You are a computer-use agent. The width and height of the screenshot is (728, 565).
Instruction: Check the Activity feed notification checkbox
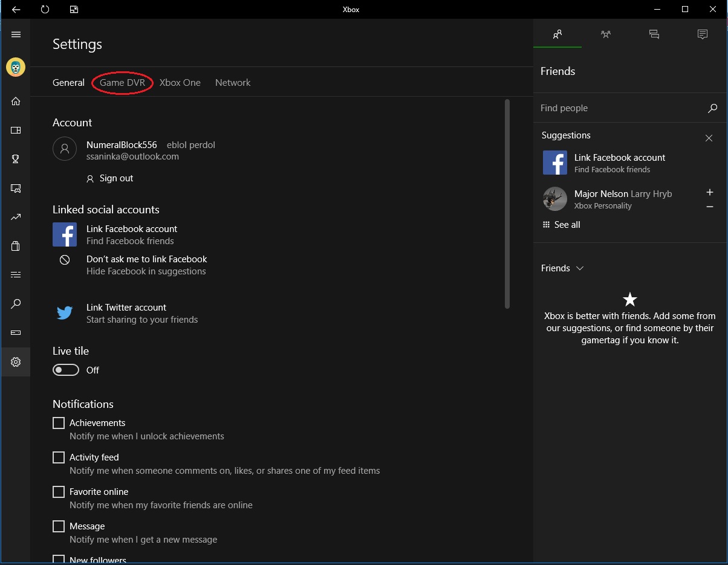[59, 457]
